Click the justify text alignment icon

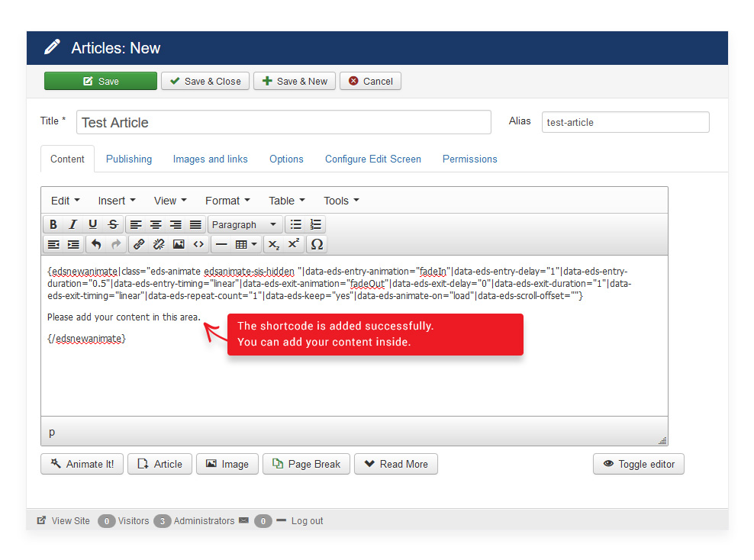pyautogui.click(x=195, y=224)
